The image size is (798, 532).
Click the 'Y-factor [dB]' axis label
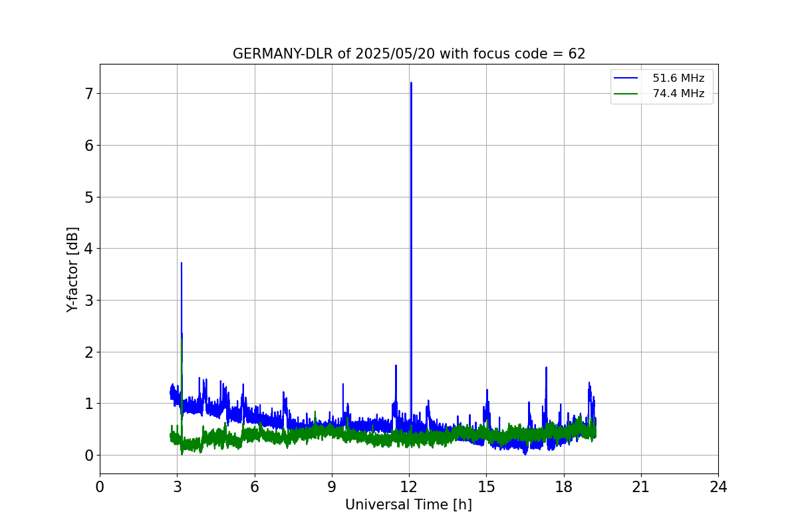tap(72, 269)
